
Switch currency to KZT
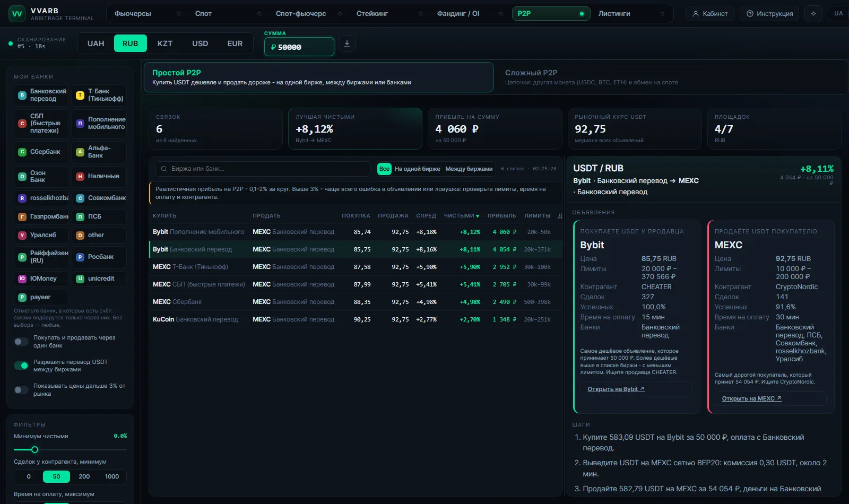[165, 44]
